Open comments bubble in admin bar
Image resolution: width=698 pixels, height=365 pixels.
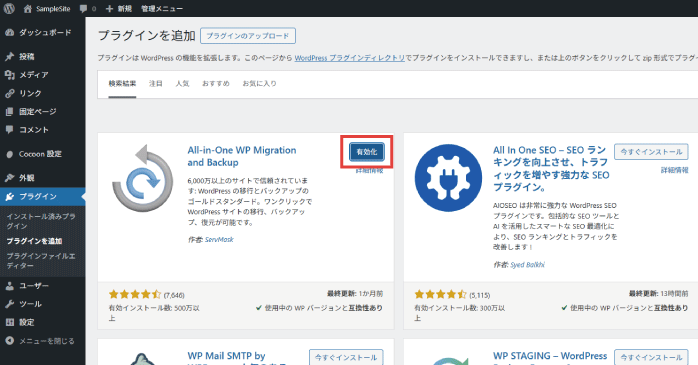click(x=83, y=8)
